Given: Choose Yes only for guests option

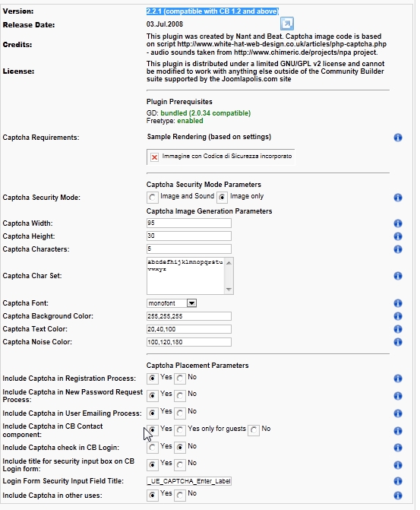Looking at the screenshot, I should pos(180,430).
